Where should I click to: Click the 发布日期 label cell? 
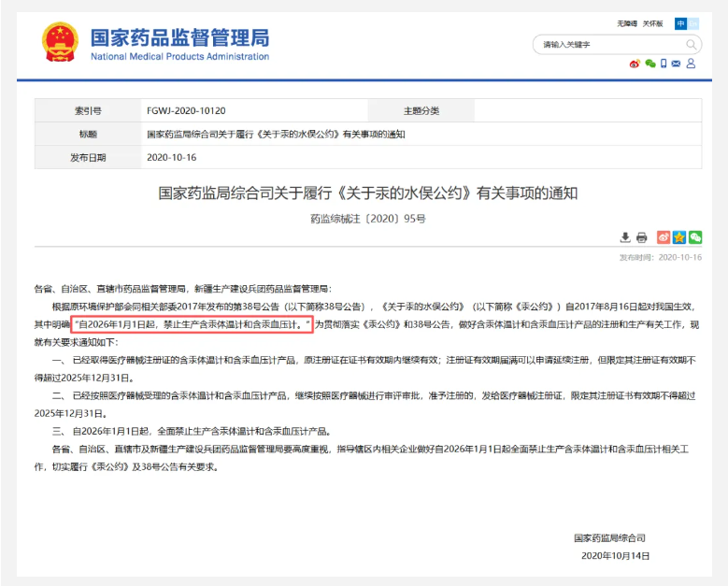point(88,157)
